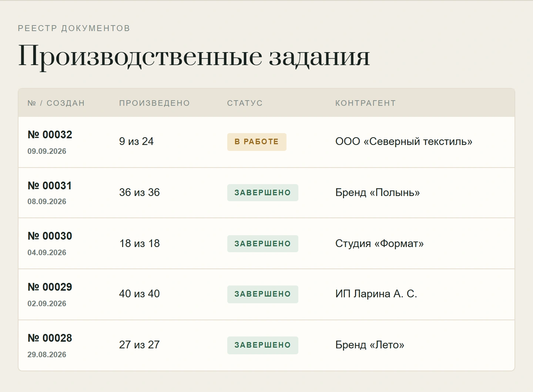533x392 pixels.
Task: Click the «В работе» status badge
Action: pyautogui.click(x=257, y=142)
